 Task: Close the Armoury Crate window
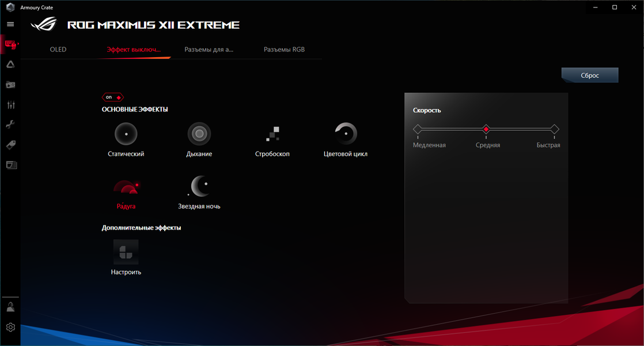click(634, 7)
